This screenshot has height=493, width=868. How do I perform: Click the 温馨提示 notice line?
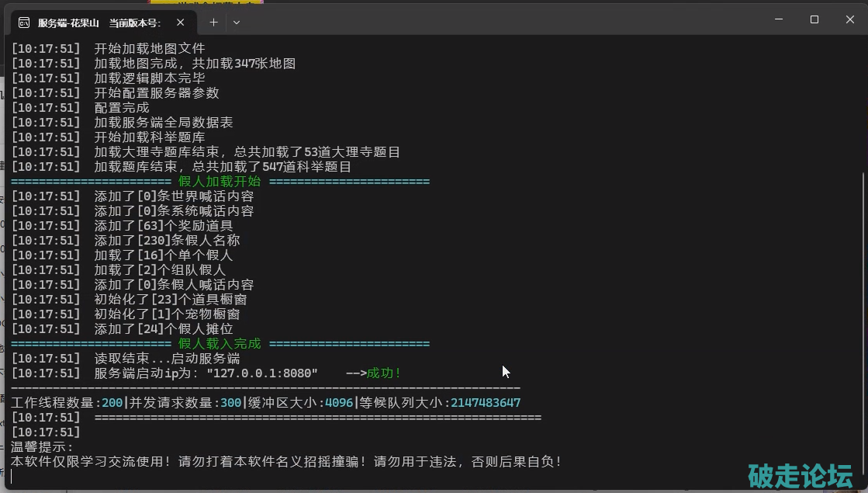[42, 447]
